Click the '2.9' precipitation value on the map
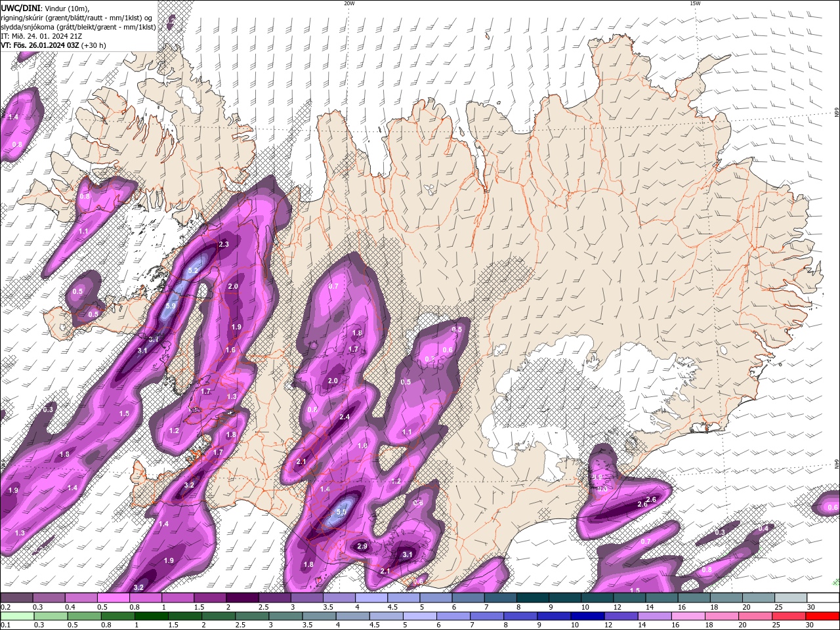This screenshot has width=840, height=630. point(362,547)
